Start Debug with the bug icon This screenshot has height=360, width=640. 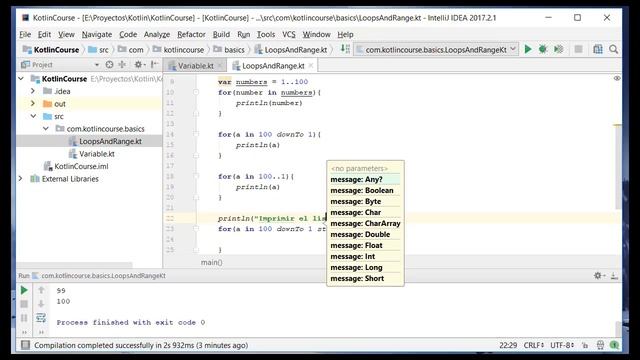click(x=542, y=49)
